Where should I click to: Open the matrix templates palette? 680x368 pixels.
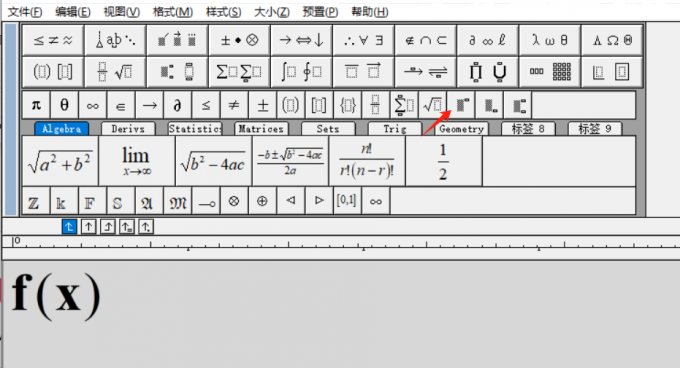549,72
